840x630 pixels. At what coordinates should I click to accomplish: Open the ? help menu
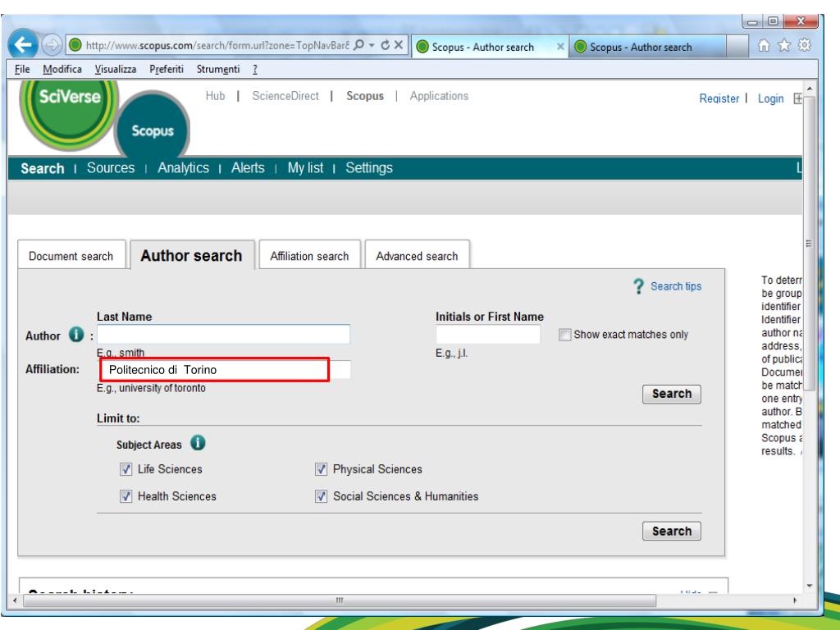pos(255,69)
